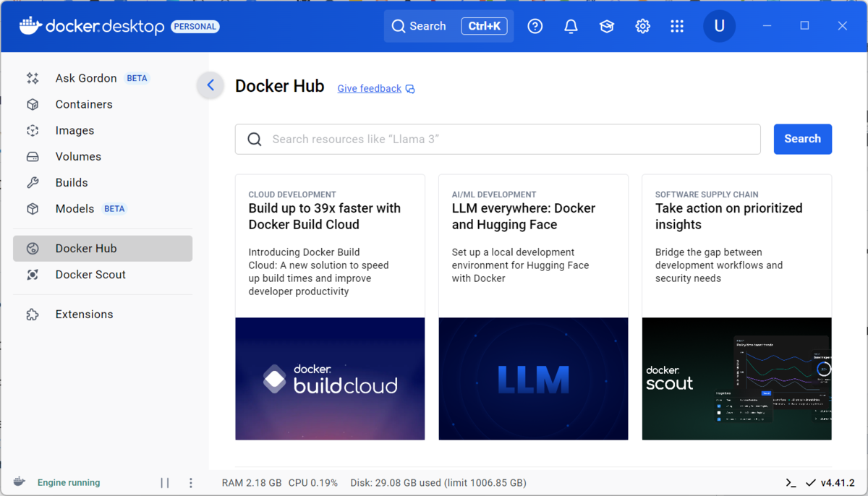
Task: Open the Give feedback link
Action: (x=369, y=88)
